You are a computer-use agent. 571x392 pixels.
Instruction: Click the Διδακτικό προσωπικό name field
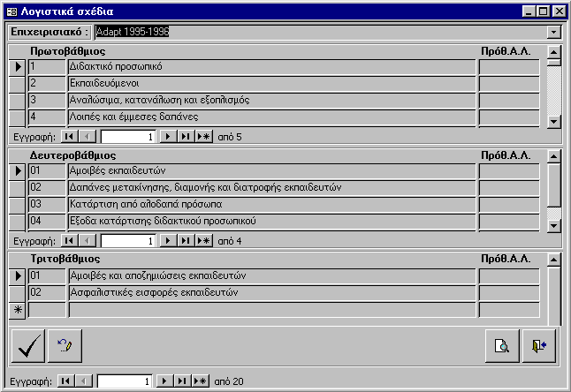pyautogui.click(x=271, y=66)
